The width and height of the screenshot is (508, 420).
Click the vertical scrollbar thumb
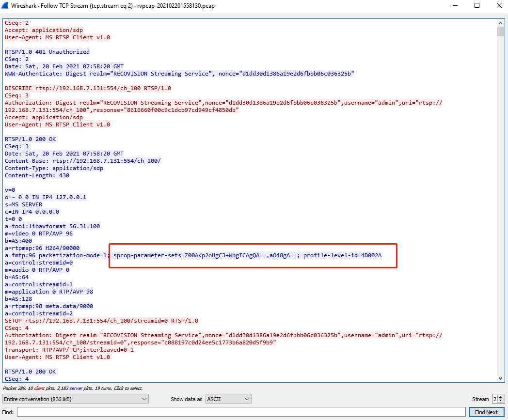point(501,31)
